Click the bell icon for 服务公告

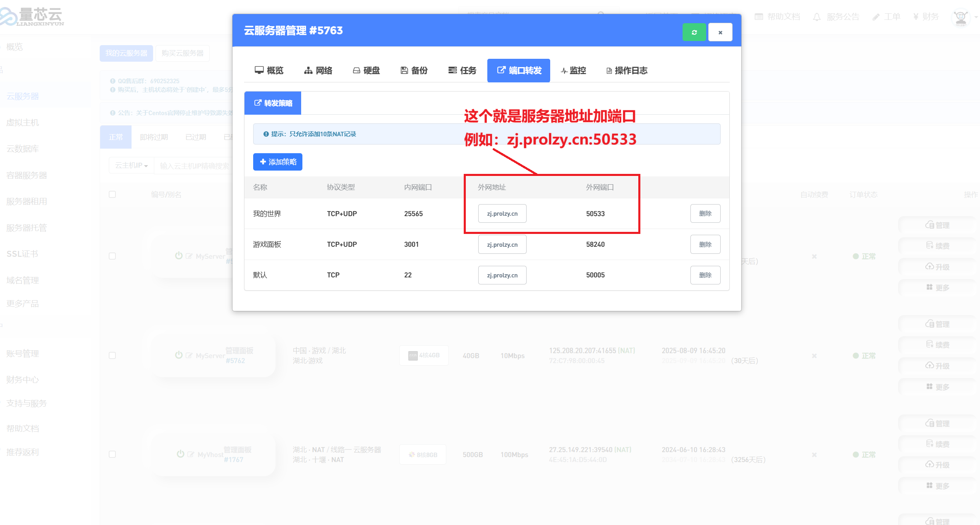click(x=817, y=17)
